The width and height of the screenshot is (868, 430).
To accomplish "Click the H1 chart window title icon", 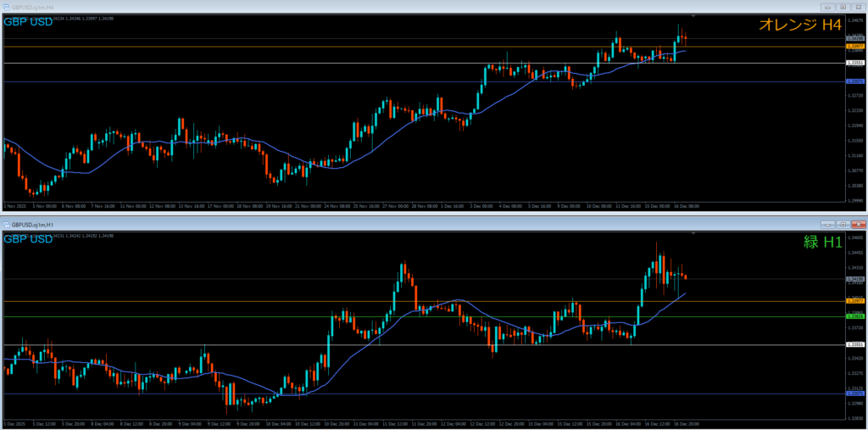I will (x=7, y=225).
